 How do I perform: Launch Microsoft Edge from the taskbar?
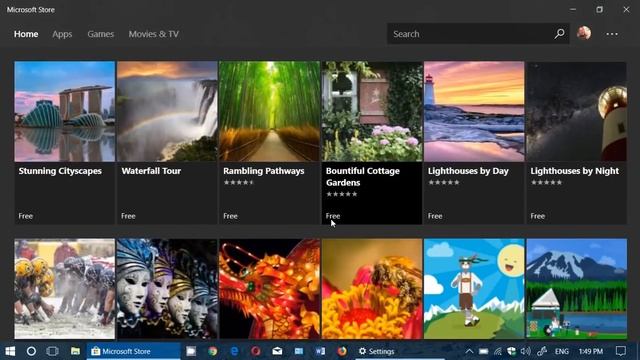pyautogui.click(x=234, y=351)
